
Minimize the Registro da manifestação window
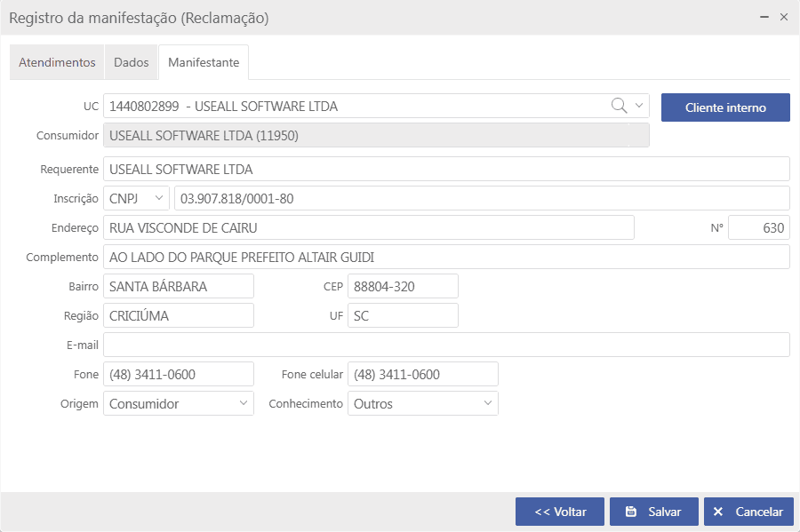[764, 17]
